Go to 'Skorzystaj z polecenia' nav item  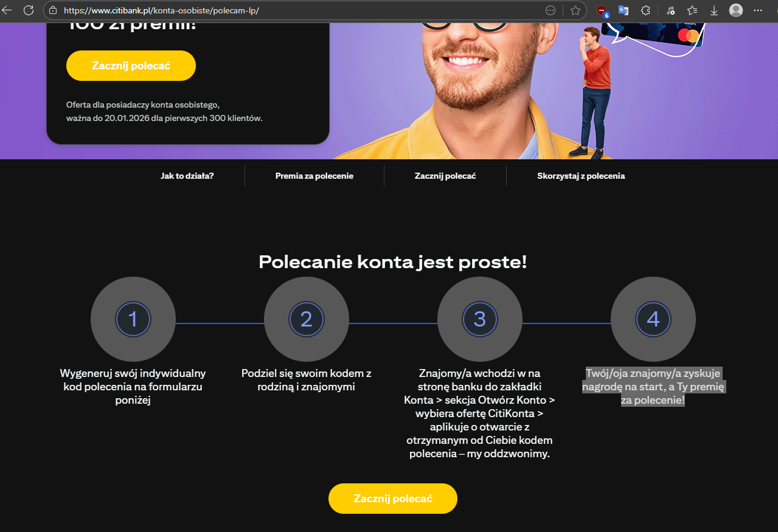click(581, 176)
